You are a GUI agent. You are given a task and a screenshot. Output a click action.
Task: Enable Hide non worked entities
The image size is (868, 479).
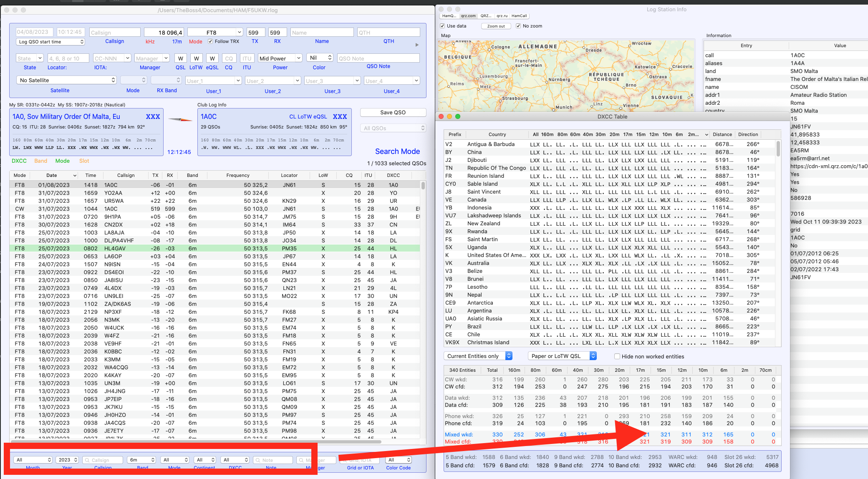pos(617,356)
